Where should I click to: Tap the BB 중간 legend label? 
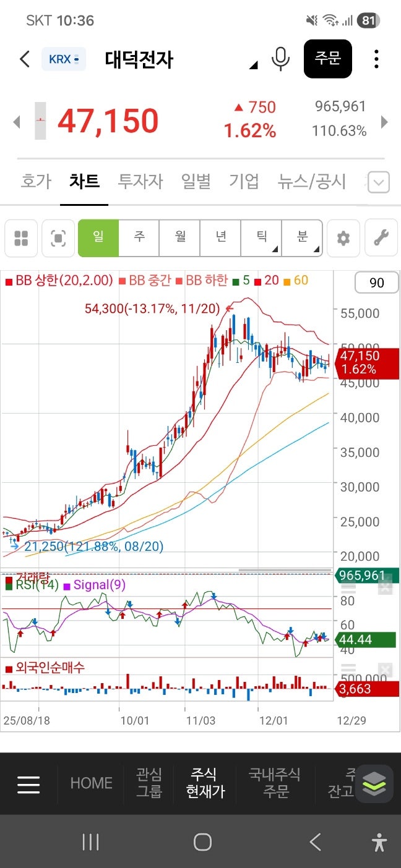click(144, 281)
